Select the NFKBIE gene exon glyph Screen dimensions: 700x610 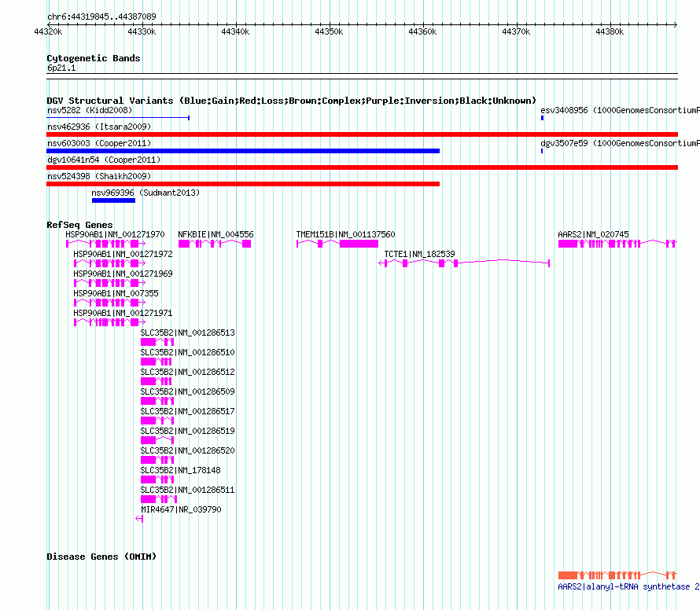(x=215, y=244)
